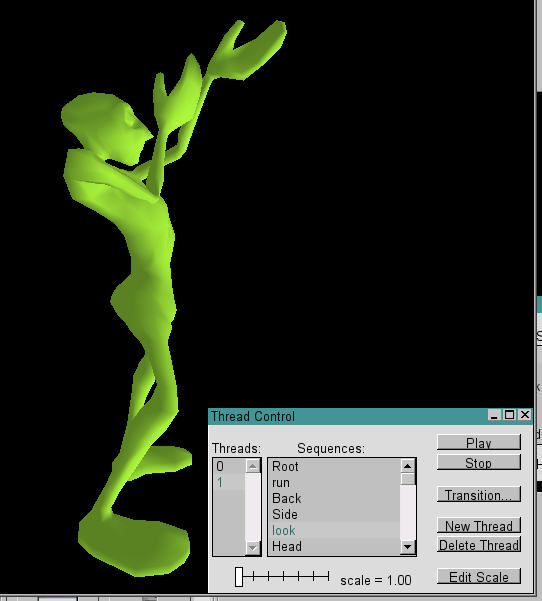This screenshot has height=601, width=542.
Task: Click the Sequences scrollbar thumb
Action: tap(407, 479)
